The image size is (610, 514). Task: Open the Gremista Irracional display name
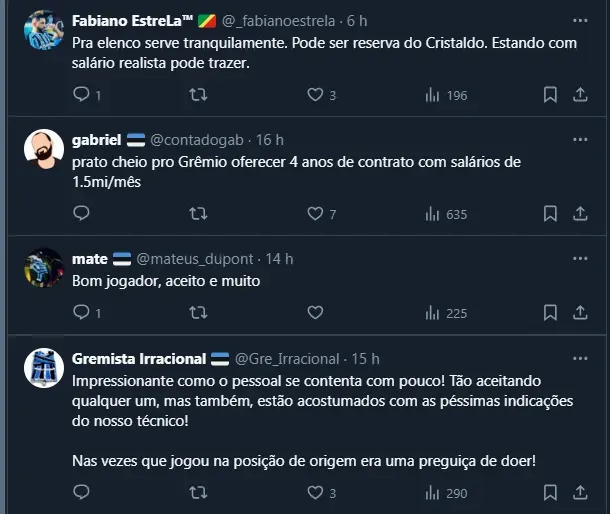point(139,358)
